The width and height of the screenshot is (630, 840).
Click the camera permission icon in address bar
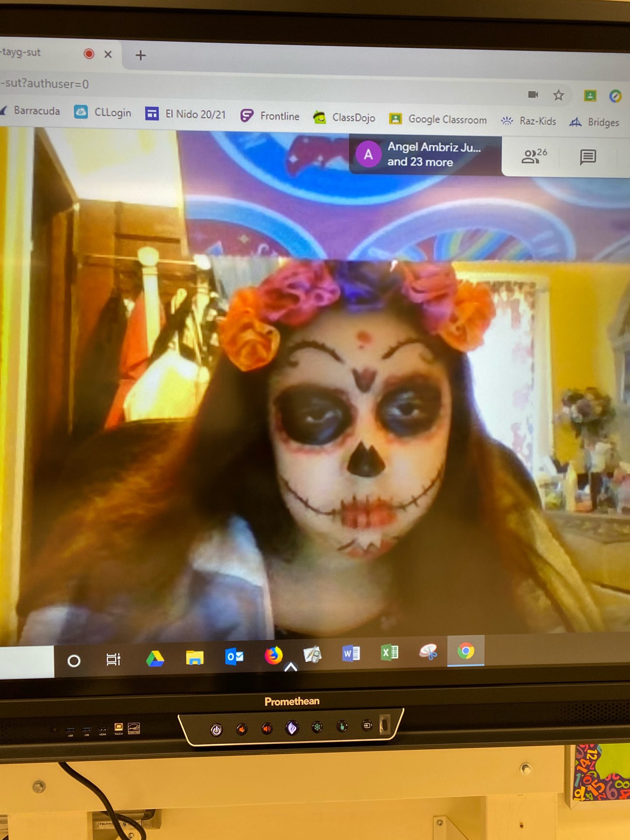point(533,94)
